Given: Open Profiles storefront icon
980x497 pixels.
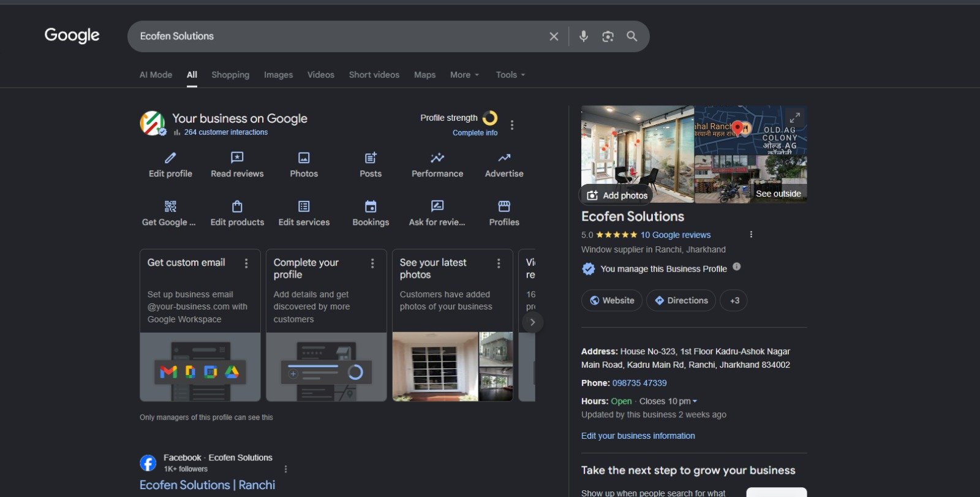Looking at the screenshot, I should [504, 207].
